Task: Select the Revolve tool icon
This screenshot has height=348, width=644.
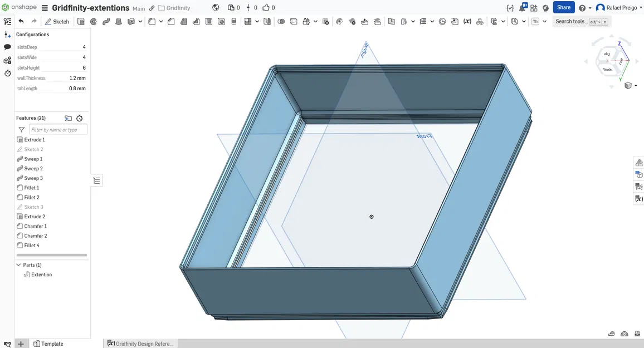Action: pyautogui.click(x=94, y=22)
